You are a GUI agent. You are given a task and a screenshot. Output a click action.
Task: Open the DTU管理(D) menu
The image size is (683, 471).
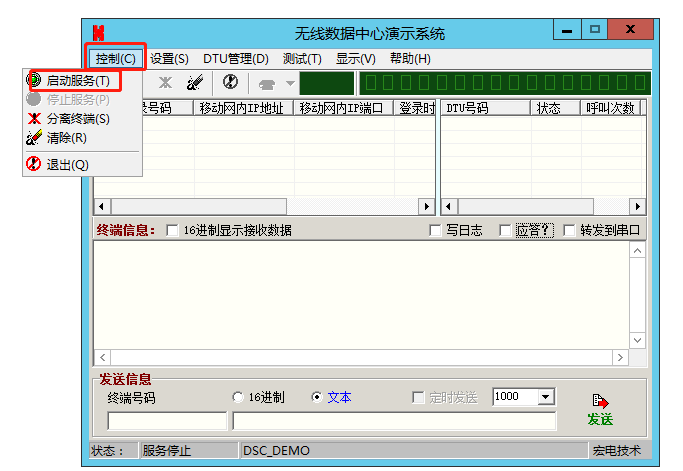(236, 58)
